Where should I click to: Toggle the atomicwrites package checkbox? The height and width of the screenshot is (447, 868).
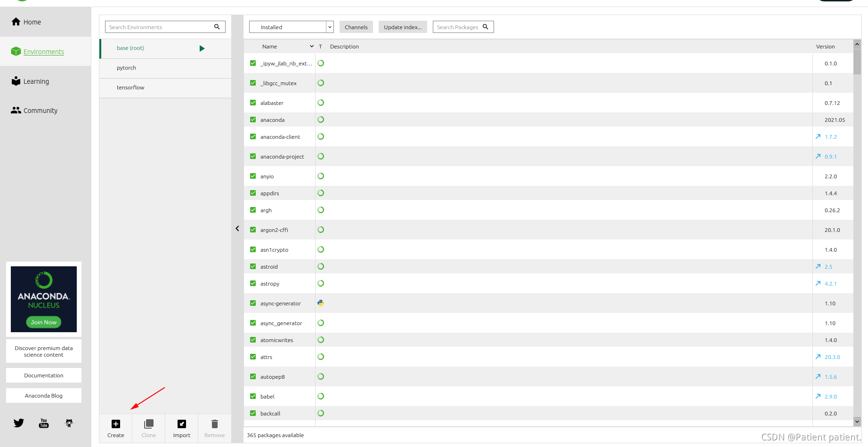click(x=253, y=340)
